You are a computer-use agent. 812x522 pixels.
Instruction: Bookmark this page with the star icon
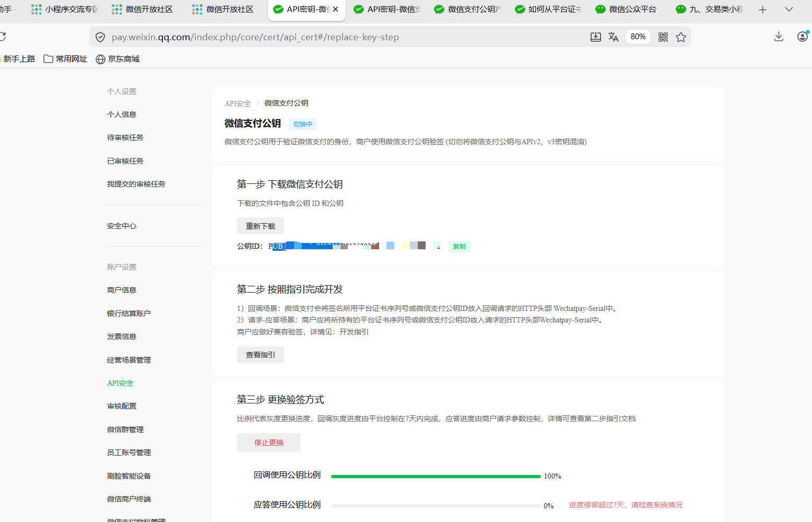[x=680, y=37]
